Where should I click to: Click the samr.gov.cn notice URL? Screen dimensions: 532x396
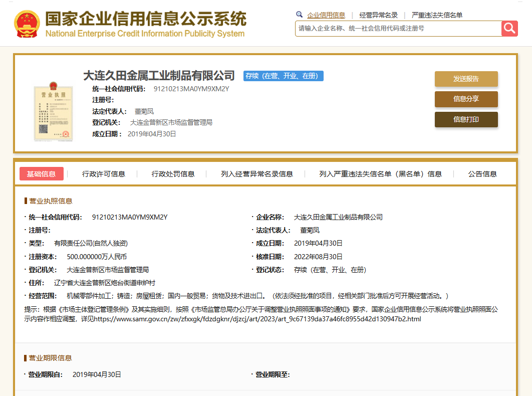click(257, 319)
